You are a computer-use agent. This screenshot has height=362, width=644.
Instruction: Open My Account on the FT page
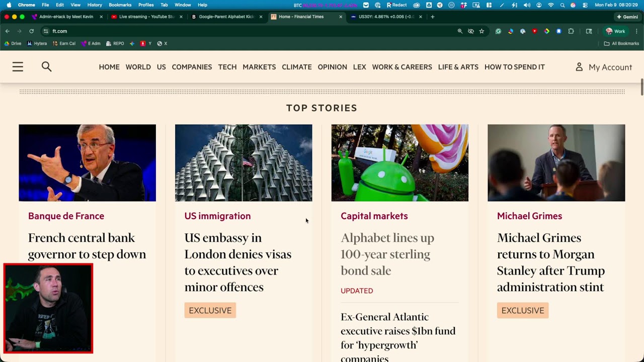(603, 67)
